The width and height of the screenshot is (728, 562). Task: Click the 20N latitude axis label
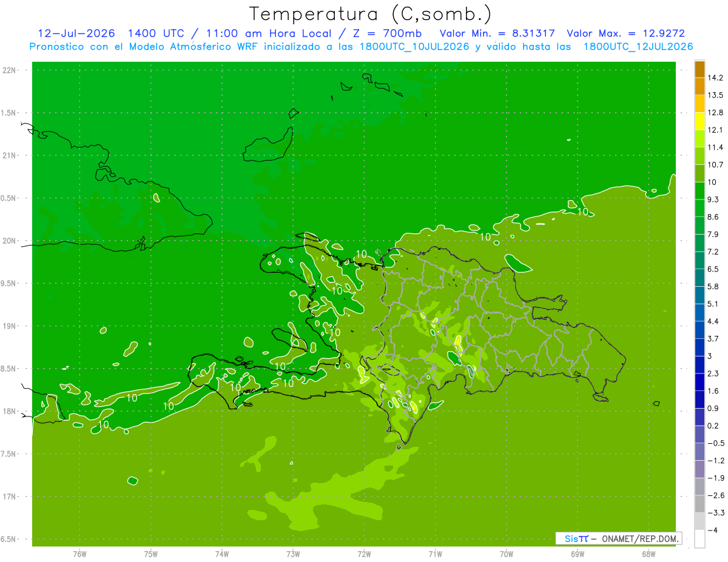coord(10,241)
